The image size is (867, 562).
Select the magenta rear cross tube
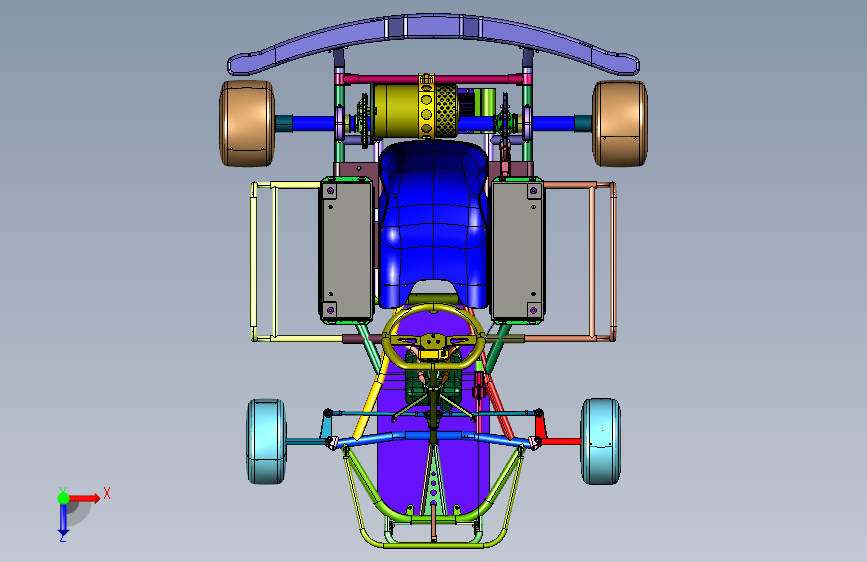coord(387,80)
